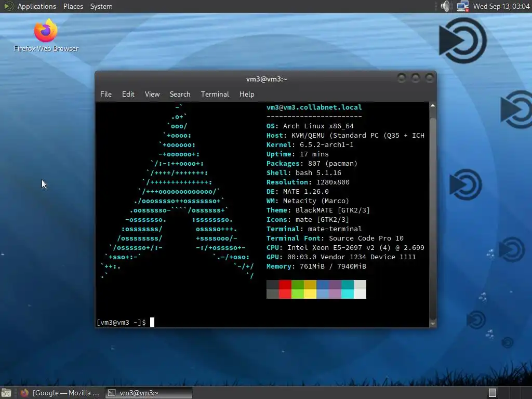
Task: Open the terminal File menu
Action: pyautogui.click(x=106, y=95)
